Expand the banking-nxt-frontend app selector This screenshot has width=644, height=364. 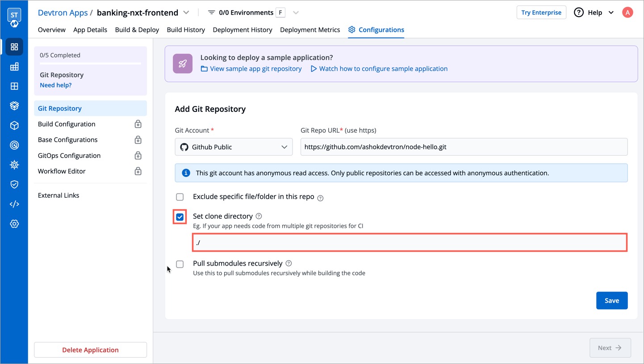(186, 13)
